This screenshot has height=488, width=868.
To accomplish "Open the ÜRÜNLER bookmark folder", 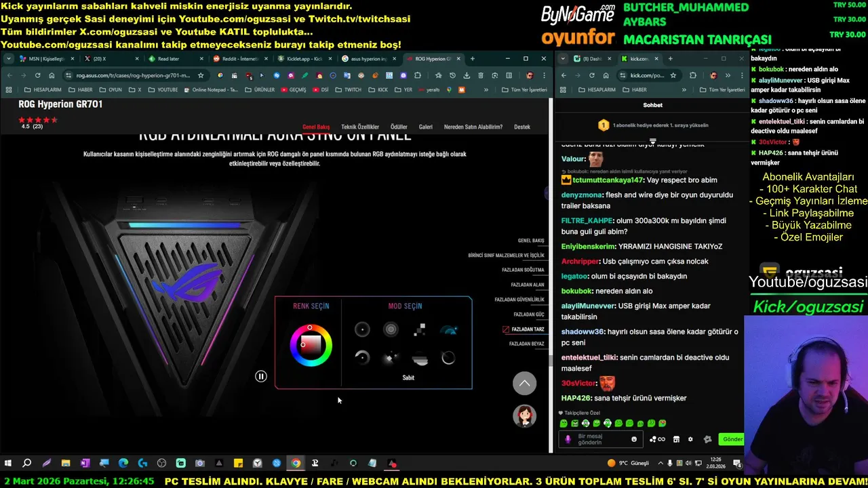I will (x=260, y=89).
